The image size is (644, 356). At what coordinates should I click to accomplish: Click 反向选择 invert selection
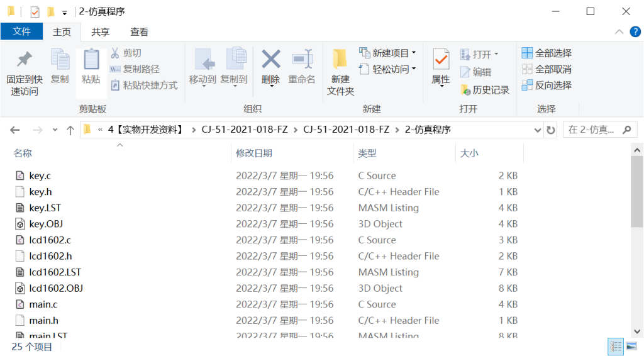(547, 86)
